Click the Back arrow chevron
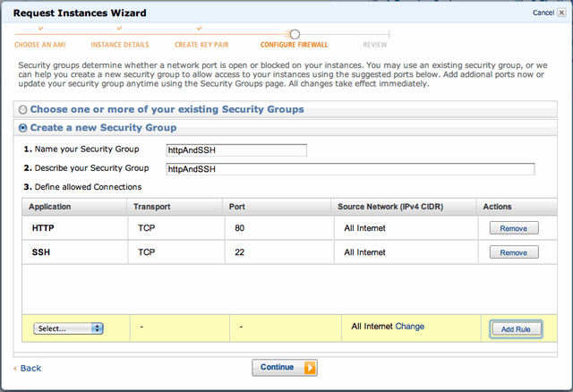This screenshot has height=392, width=573. (15, 368)
